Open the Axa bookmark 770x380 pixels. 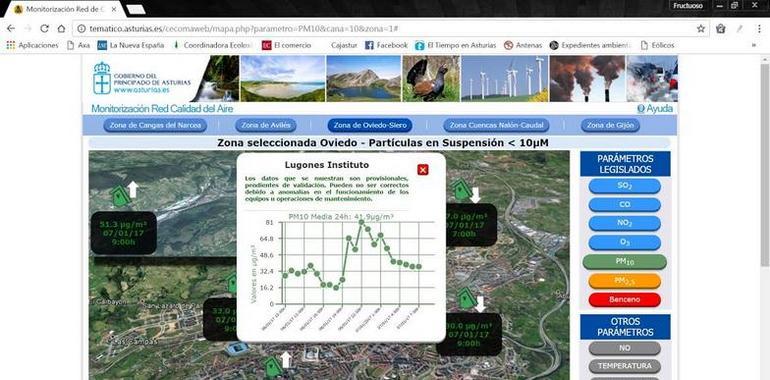[x=79, y=45]
